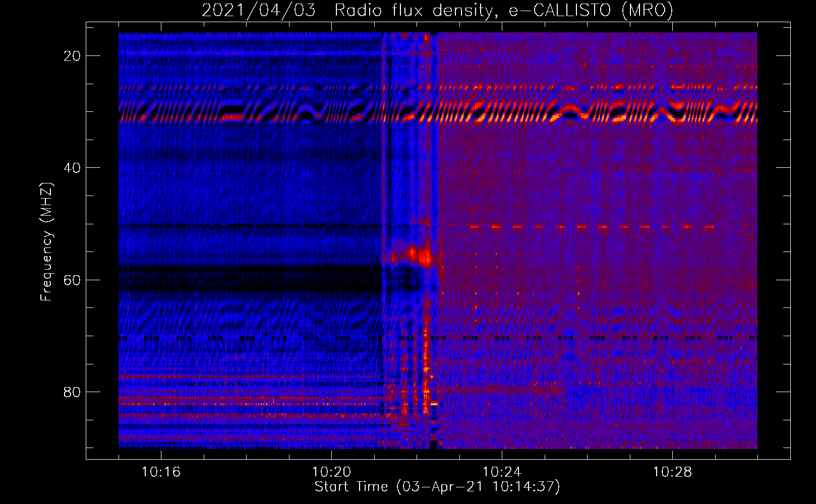816x504 pixels.
Task: Click the 60 MHz frequency tick label
Action: point(72,280)
